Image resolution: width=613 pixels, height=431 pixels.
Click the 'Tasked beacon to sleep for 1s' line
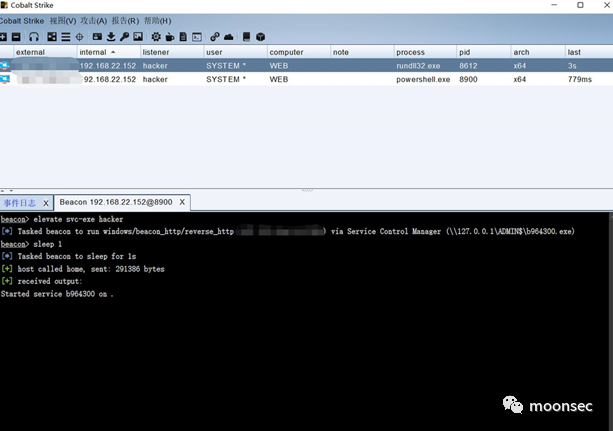click(69, 257)
